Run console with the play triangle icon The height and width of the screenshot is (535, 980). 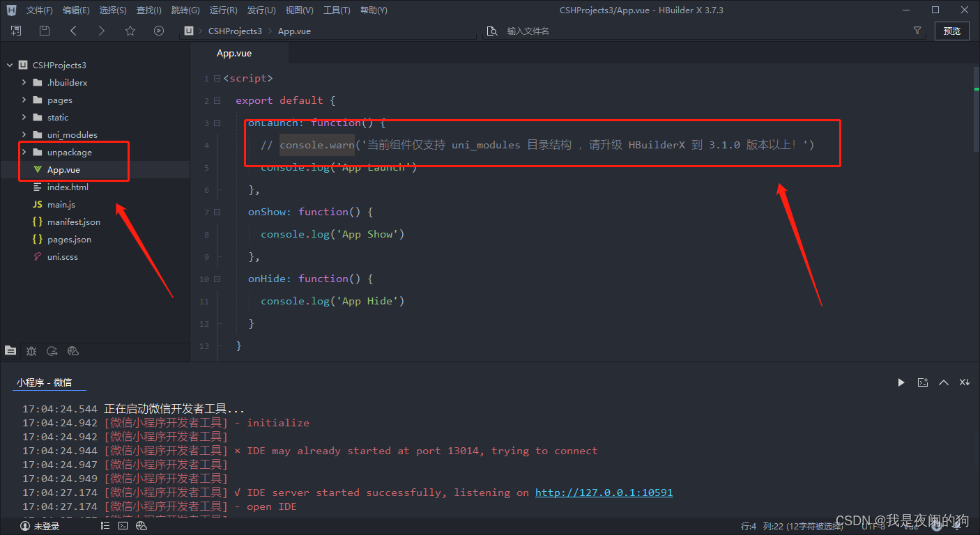point(901,382)
